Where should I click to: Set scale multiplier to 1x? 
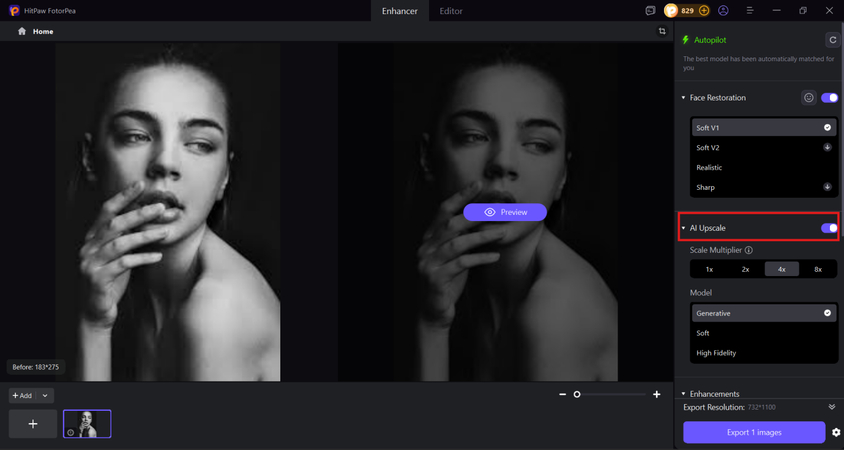[709, 269]
